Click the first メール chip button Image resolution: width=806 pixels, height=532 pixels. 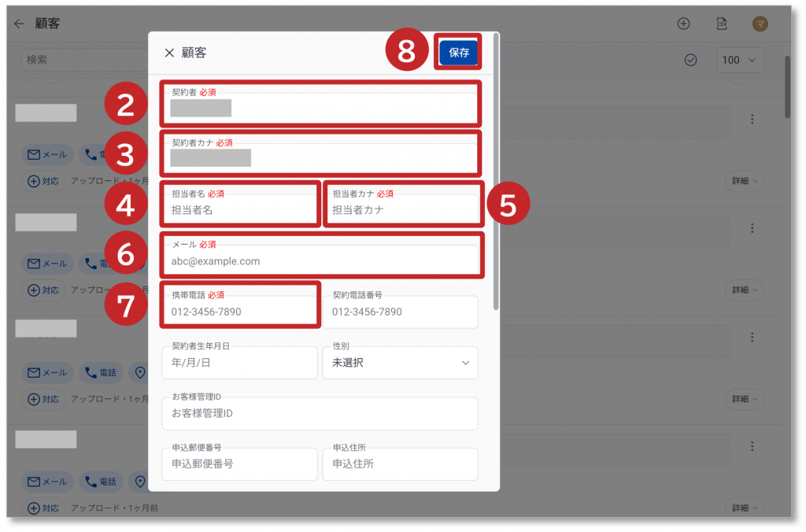[47, 155]
